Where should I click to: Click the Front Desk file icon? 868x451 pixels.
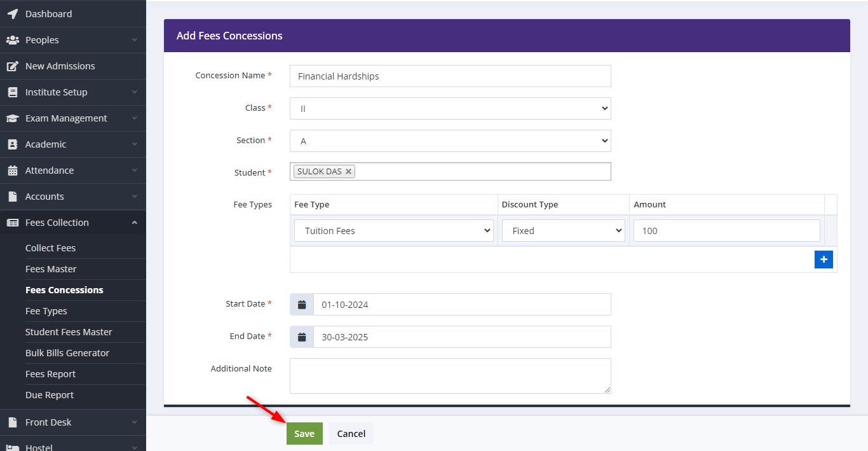[12, 422]
